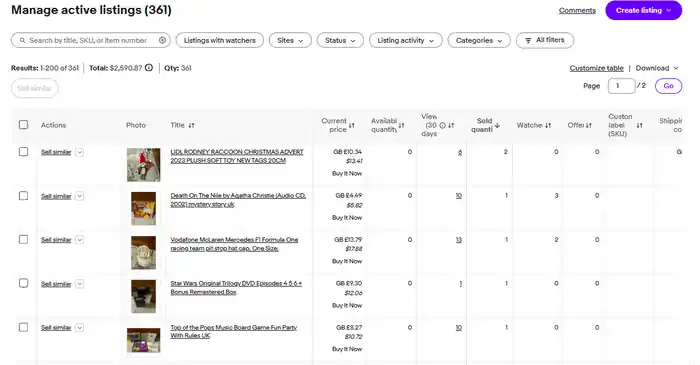Expand actions arrow for Top of the Pops
This screenshot has width=700, height=365.
[x=79, y=328]
